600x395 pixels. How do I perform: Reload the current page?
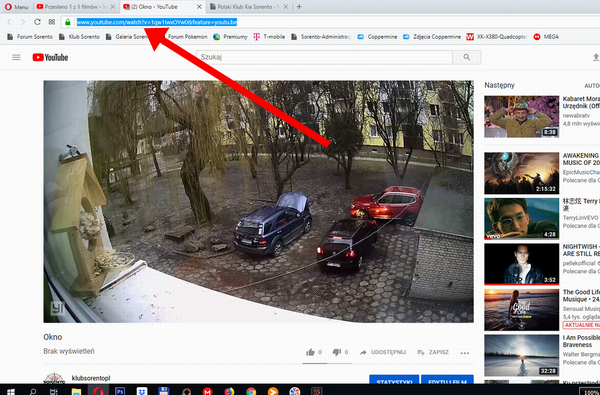point(37,22)
